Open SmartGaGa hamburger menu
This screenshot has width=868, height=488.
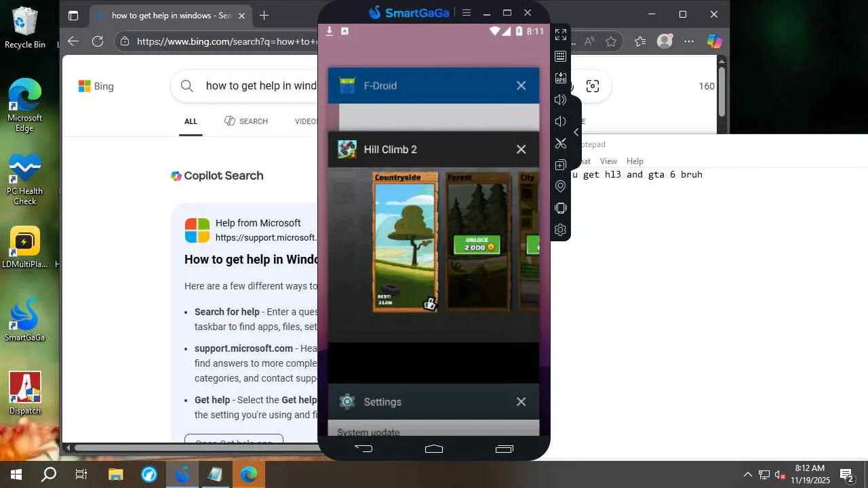point(466,12)
